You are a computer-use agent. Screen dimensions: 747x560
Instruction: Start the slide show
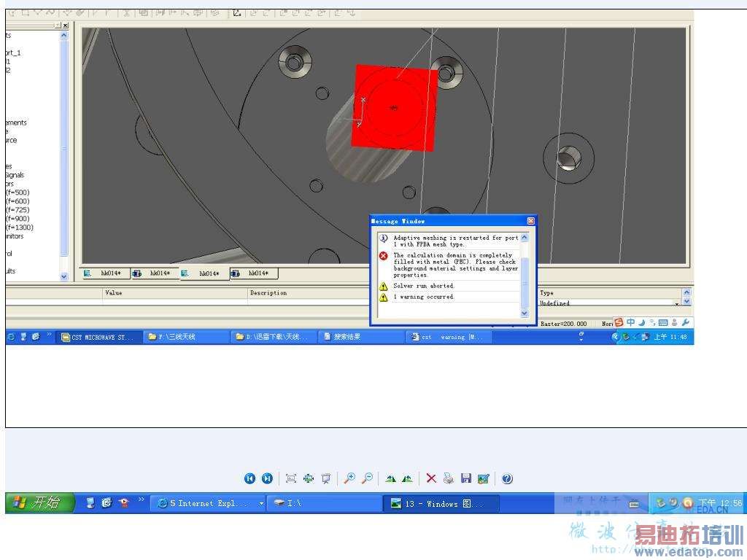pyautogui.click(x=326, y=478)
